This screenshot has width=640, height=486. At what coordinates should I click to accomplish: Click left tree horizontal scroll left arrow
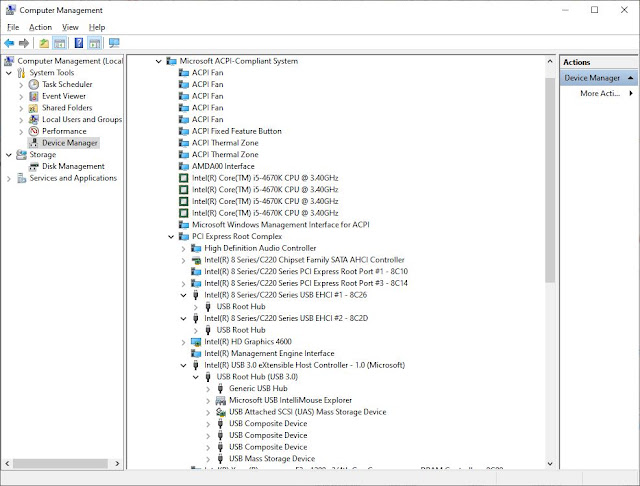[7, 464]
